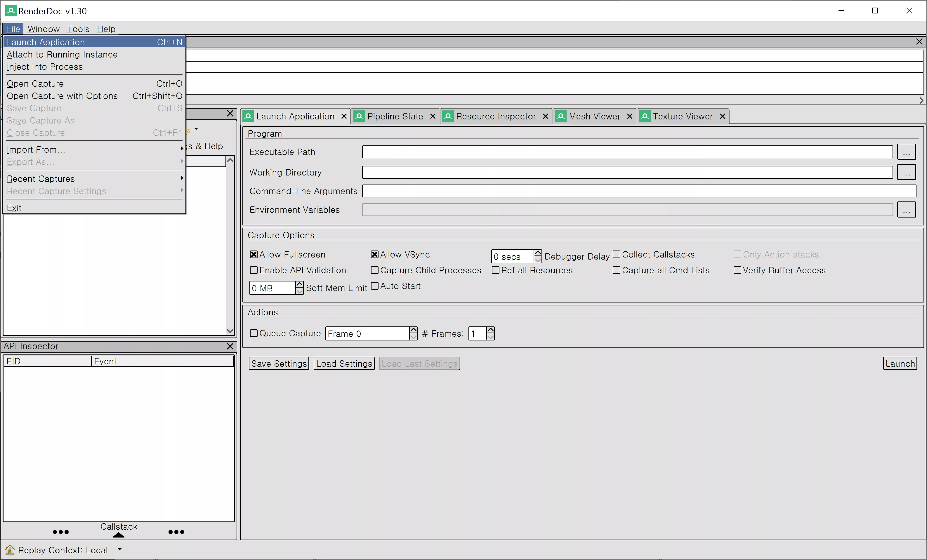Open dropdown arrow beside menu in left panel
This screenshot has height=560, width=927.
[196, 129]
